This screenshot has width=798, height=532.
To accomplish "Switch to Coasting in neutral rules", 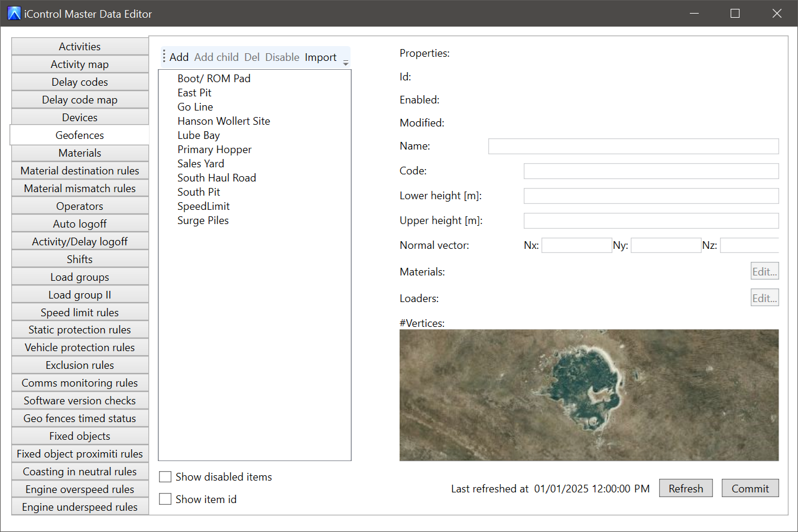I will pos(80,472).
